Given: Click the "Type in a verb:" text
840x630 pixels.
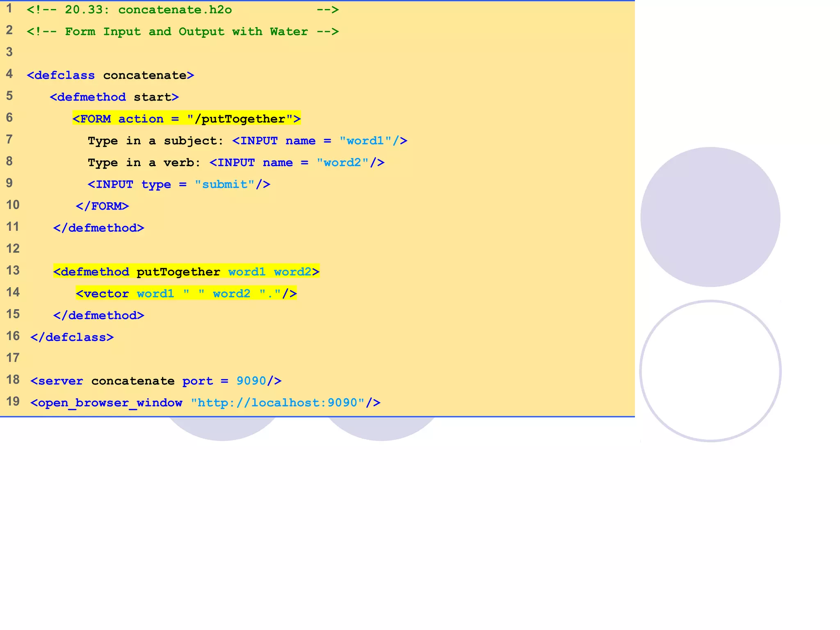Looking at the screenshot, I should pyautogui.click(x=144, y=163).
